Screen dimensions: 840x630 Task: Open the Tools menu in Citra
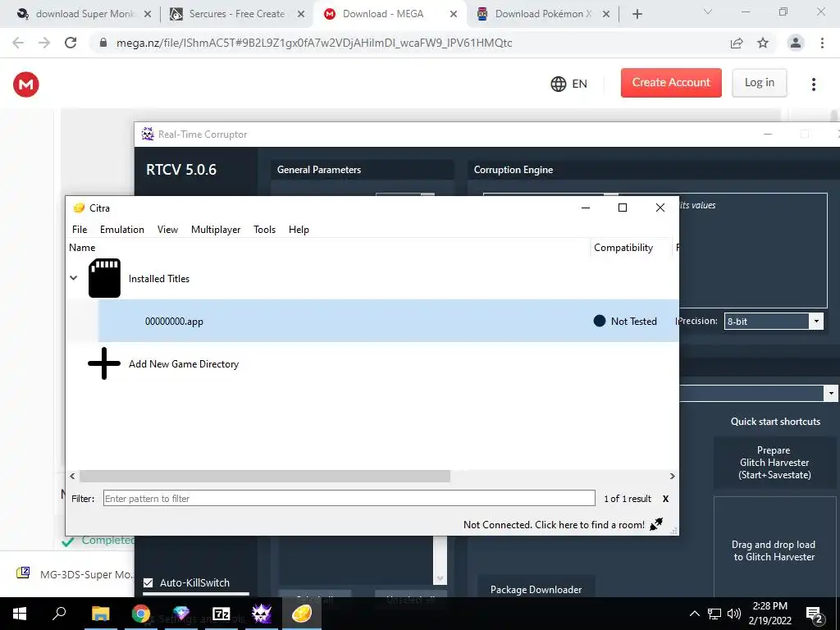pyautogui.click(x=265, y=230)
